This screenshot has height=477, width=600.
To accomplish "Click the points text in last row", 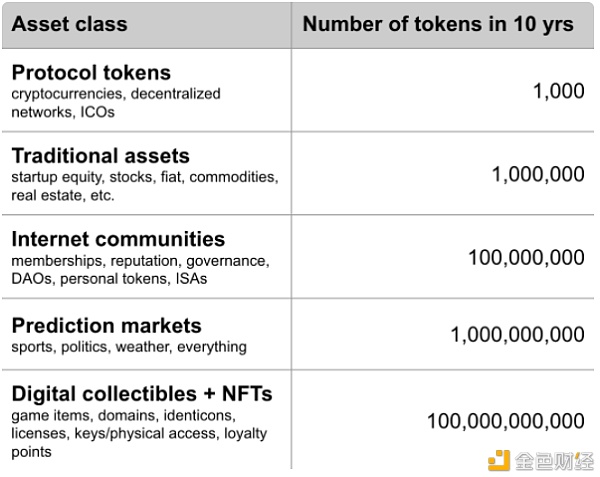I will tap(31, 452).
